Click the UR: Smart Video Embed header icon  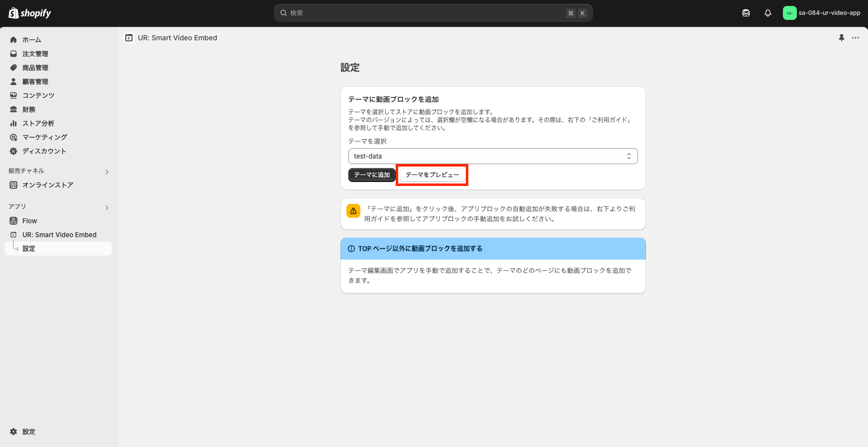[x=129, y=38]
